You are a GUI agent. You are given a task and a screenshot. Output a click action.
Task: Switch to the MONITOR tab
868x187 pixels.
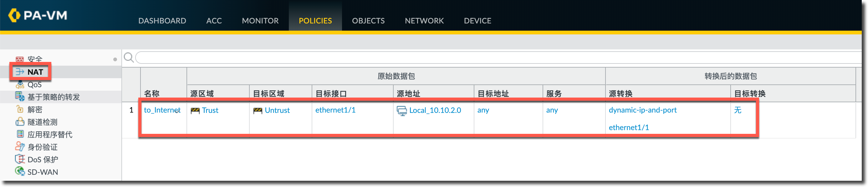click(260, 21)
